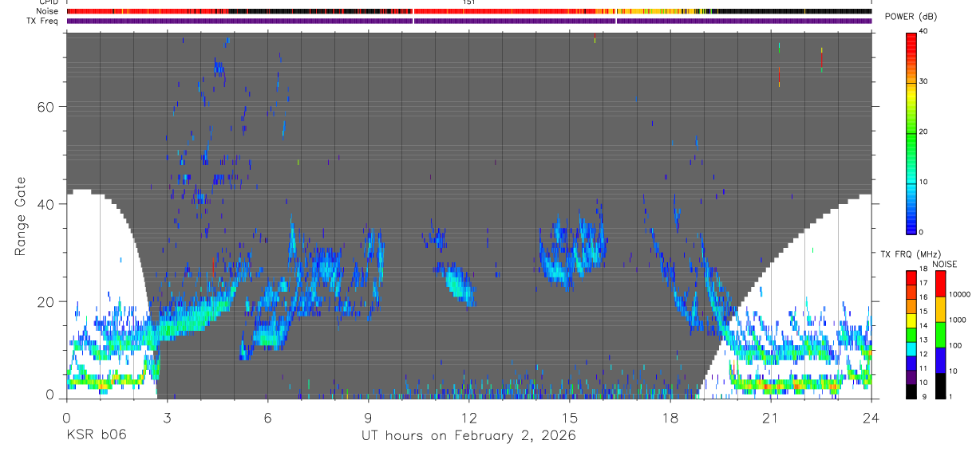
Task: Click the power scale value 20
Action: [x=923, y=132]
